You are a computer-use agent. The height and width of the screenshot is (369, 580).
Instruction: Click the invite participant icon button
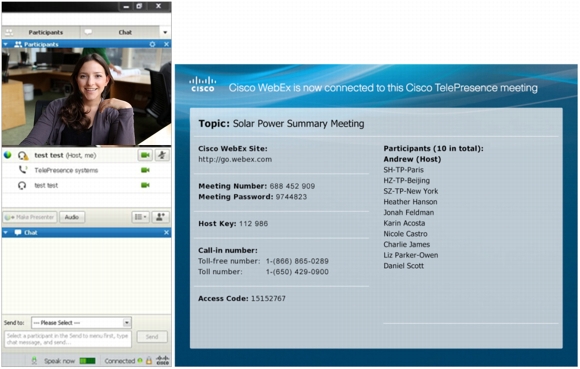pos(160,217)
